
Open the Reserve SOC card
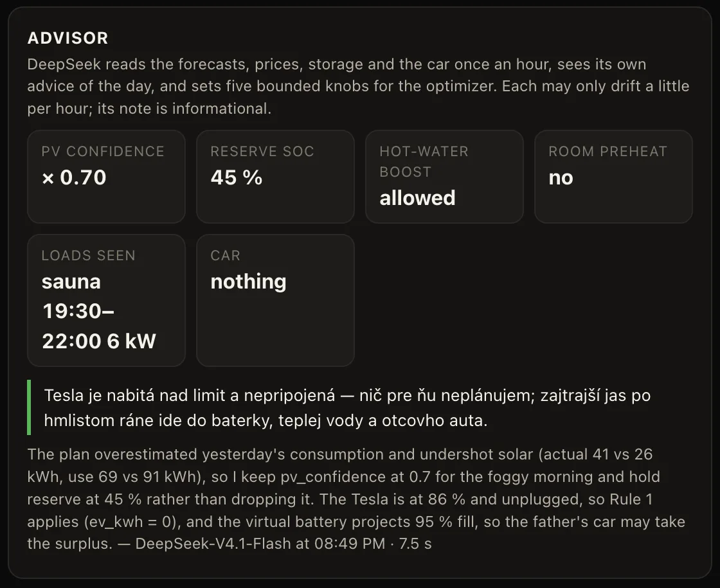coord(275,177)
